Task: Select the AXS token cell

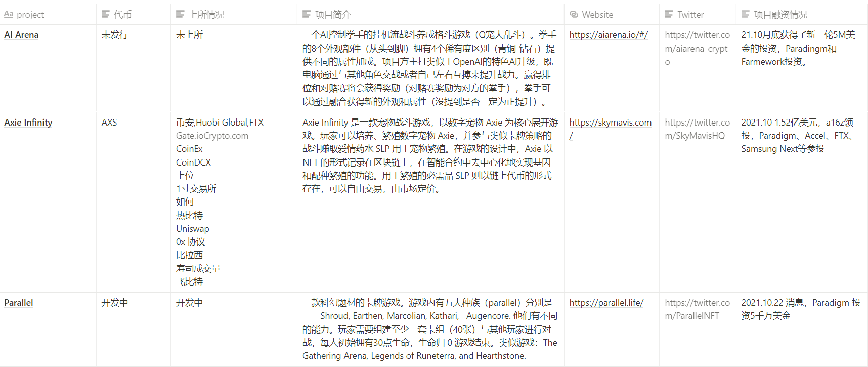Action: (134, 202)
